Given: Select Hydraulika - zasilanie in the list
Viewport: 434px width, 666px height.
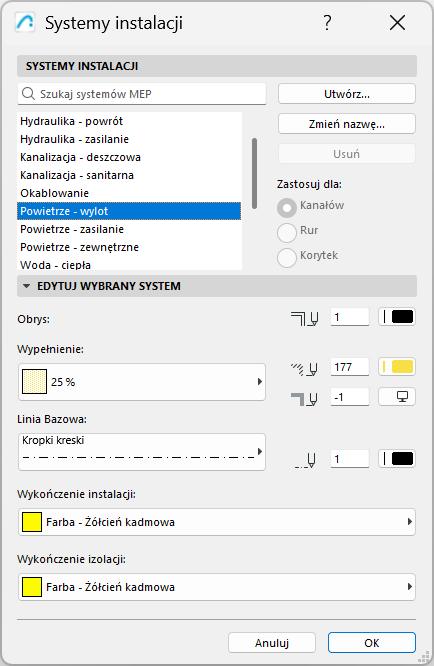Looking at the screenshot, I should [x=130, y=139].
